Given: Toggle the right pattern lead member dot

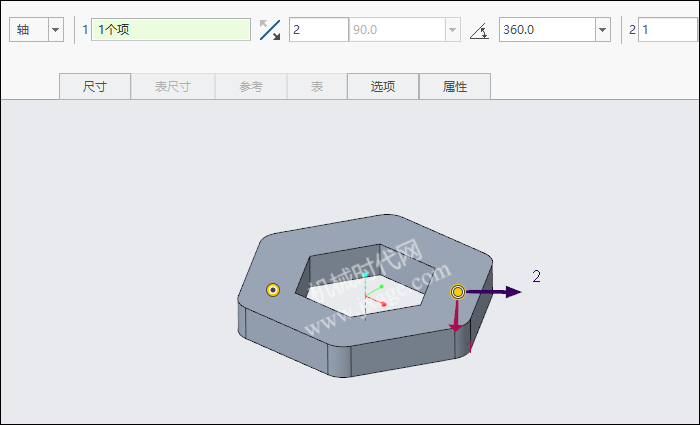Looking at the screenshot, I should click(458, 292).
